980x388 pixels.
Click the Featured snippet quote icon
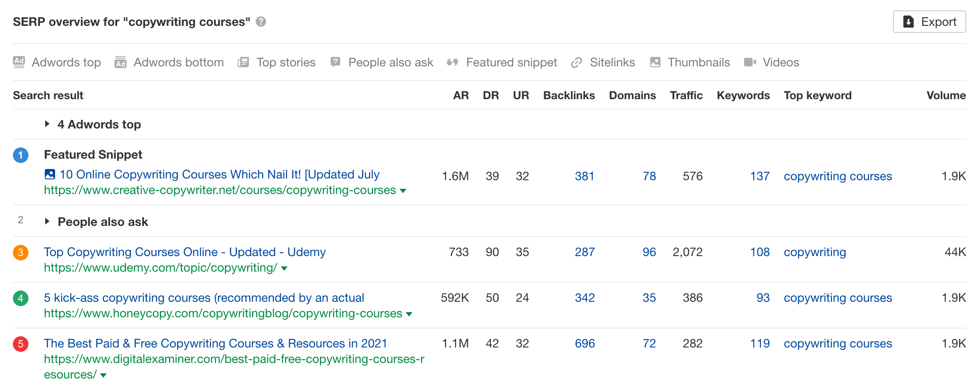pyautogui.click(x=453, y=62)
